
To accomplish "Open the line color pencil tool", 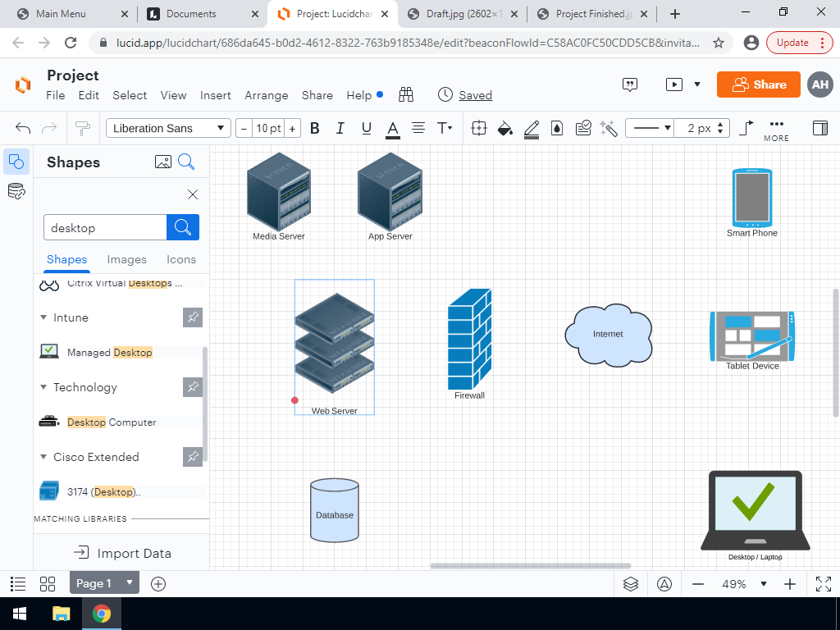I will [x=531, y=128].
